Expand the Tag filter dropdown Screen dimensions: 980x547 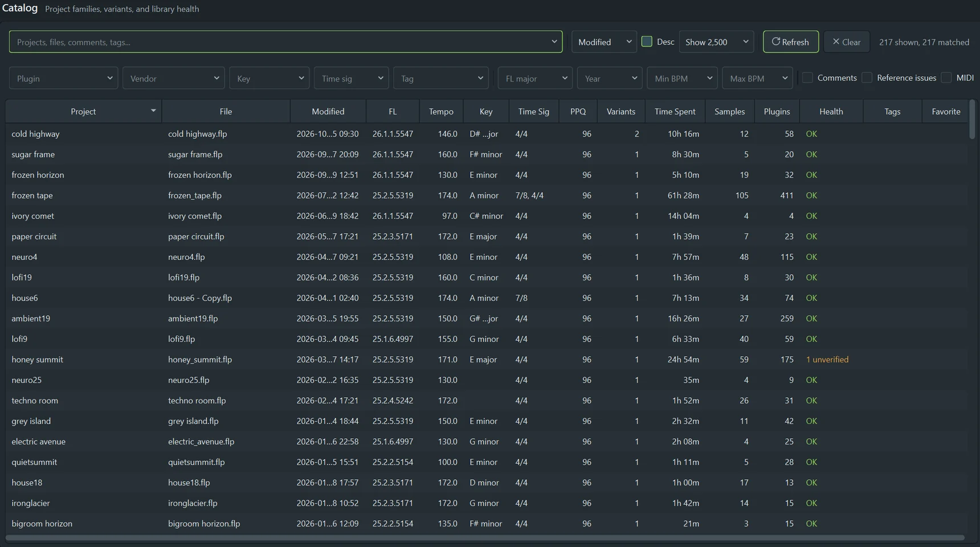coord(441,78)
